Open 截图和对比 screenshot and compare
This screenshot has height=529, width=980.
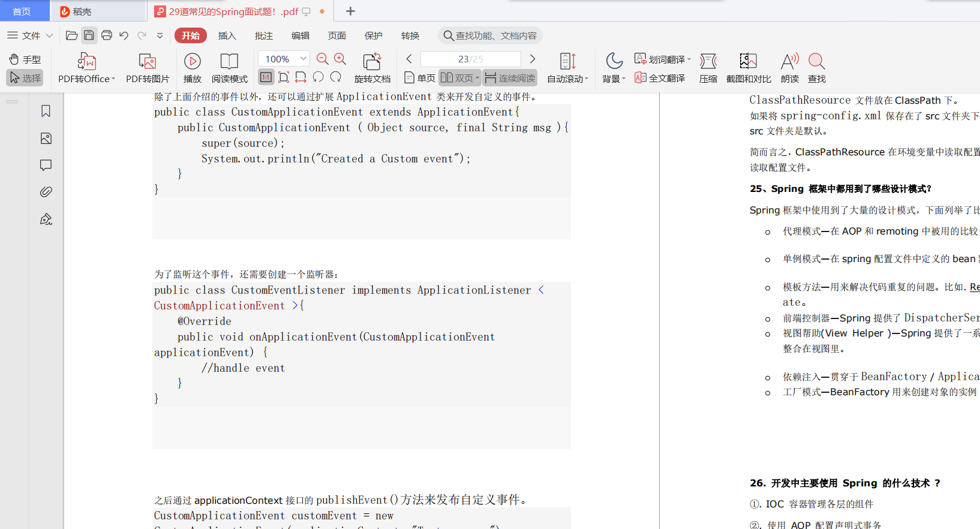tap(748, 68)
